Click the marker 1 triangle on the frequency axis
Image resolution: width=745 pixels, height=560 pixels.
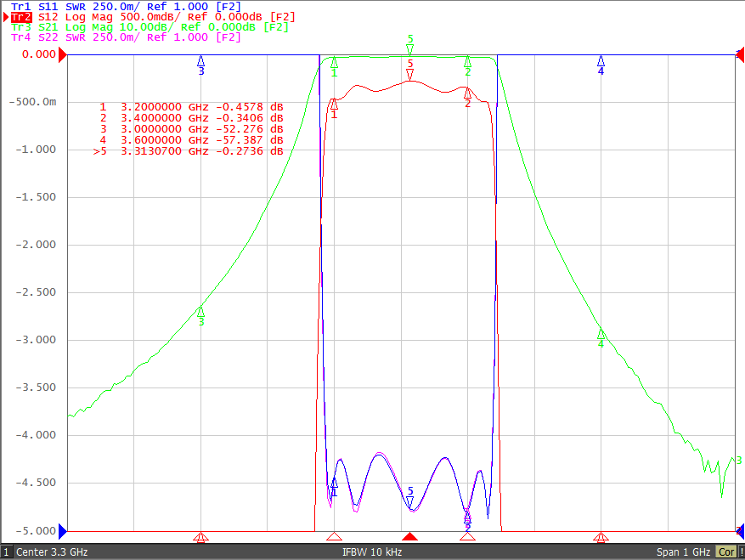point(335,537)
